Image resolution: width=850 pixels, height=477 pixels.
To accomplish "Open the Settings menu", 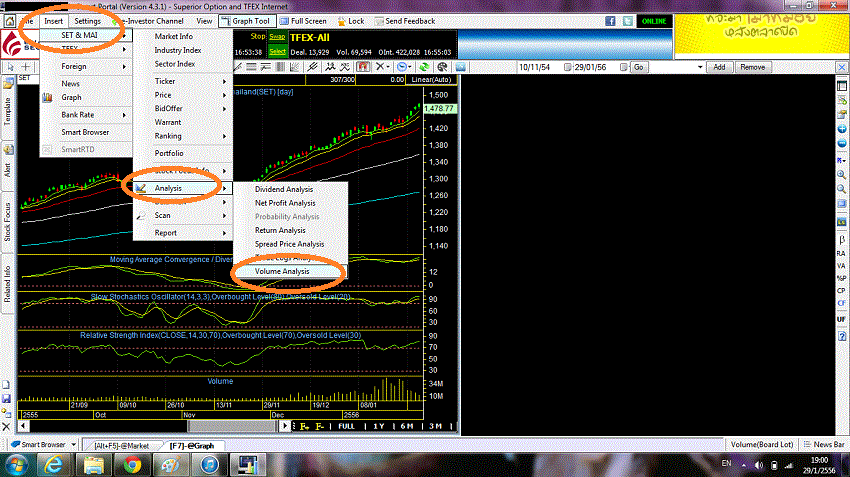I will [87, 21].
